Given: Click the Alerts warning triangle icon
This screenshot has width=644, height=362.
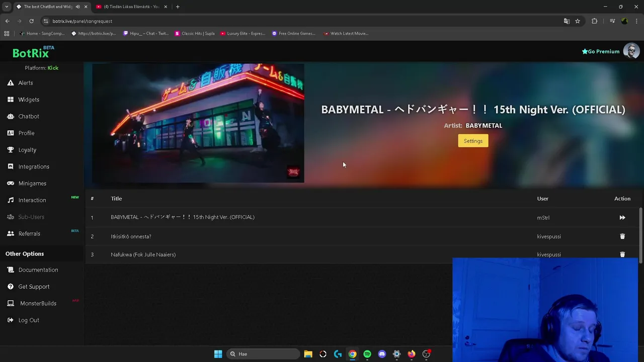Looking at the screenshot, I should 11,83.
